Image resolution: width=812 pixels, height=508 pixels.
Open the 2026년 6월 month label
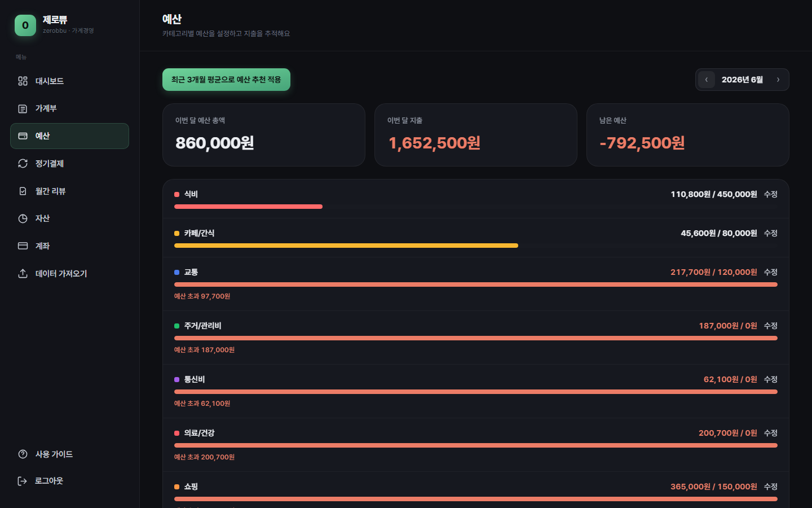(x=742, y=80)
